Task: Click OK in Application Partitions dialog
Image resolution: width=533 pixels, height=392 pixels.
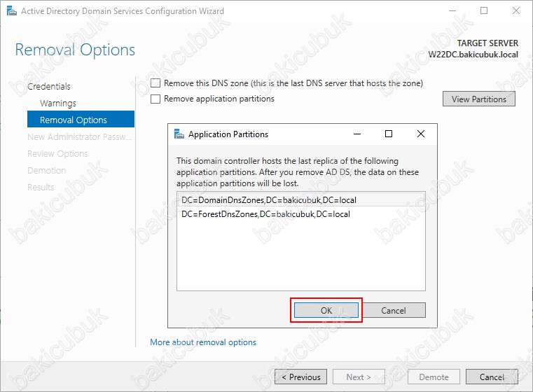Action: click(326, 310)
